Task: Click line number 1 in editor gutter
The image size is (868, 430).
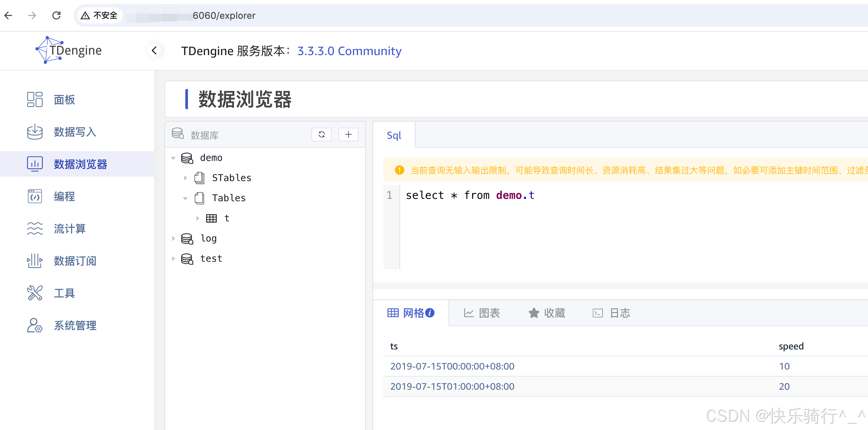Action: click(x=389, y=195)
